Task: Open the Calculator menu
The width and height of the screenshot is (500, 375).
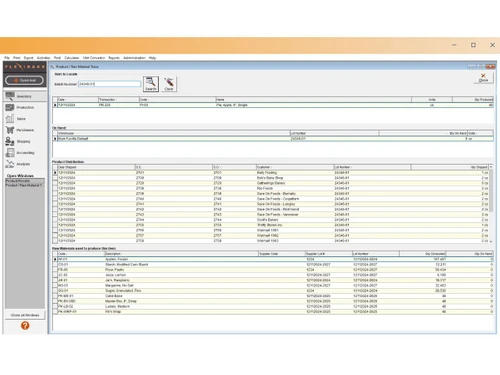Action: click(72, 58)
